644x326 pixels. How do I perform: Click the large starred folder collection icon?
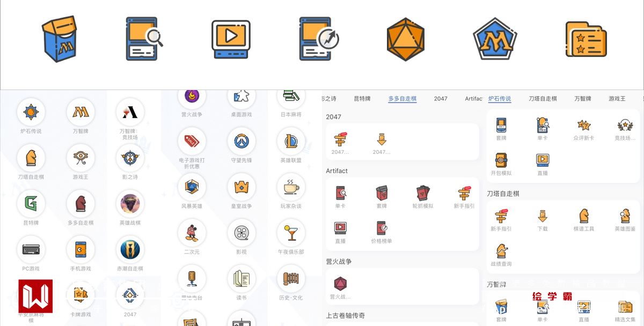tap(586, 39)
